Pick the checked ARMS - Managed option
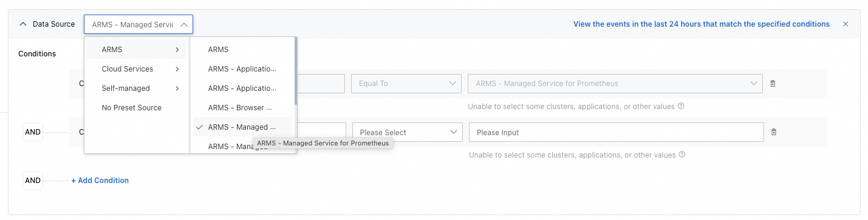Viewport: 868px width, 220px height. [242, 127]
